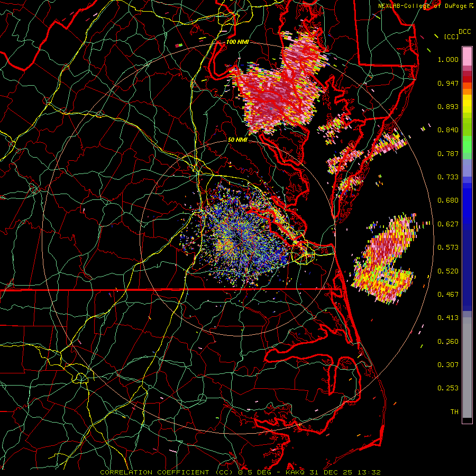This screenshot has height=476, width=476.
Task: Click the 100 NMI range ring label
Action: coord(237,42)
